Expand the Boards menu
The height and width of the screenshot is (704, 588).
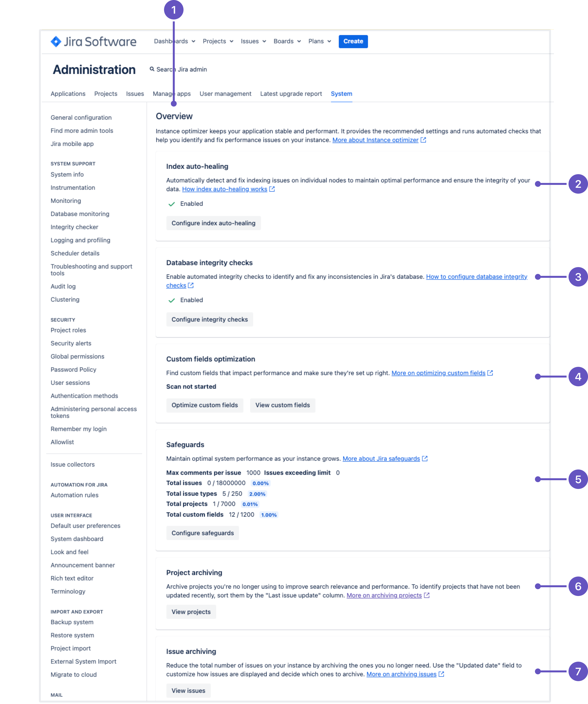click(286, 41)
